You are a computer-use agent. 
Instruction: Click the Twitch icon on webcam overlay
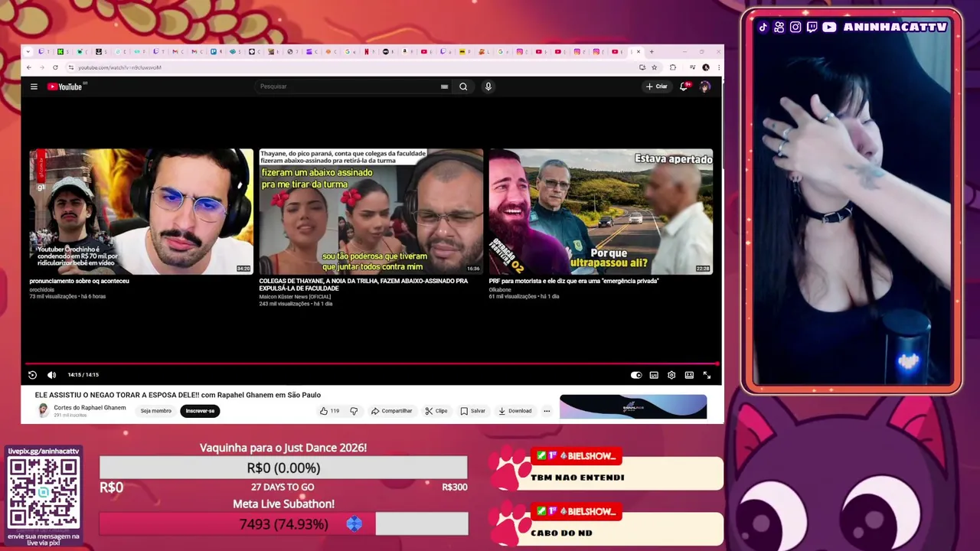click(x=812, y=28)
